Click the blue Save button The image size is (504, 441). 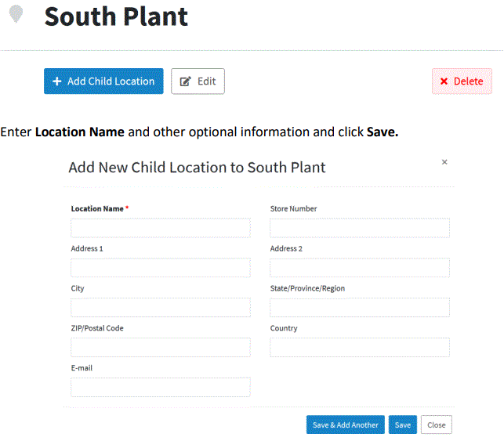click(403, 425)
